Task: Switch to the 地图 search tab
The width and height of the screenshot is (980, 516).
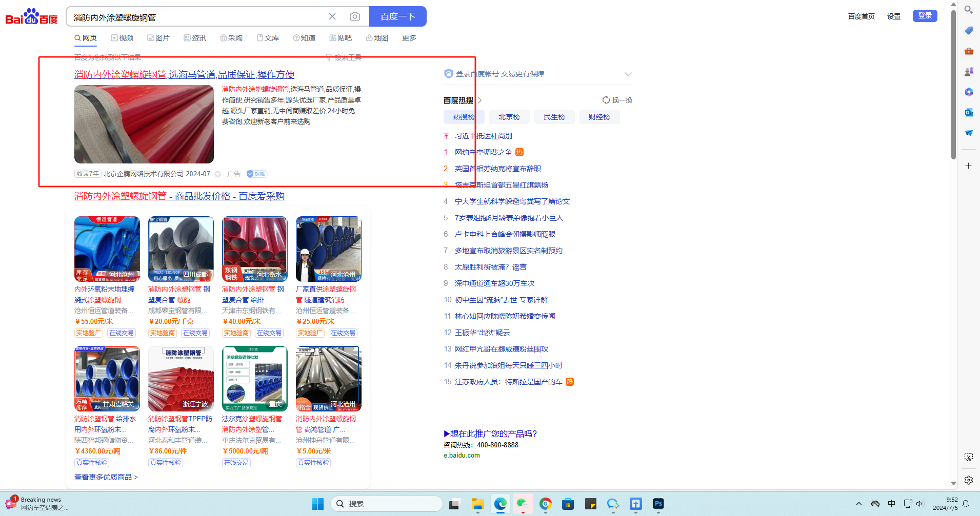Action: pos(377,38)
